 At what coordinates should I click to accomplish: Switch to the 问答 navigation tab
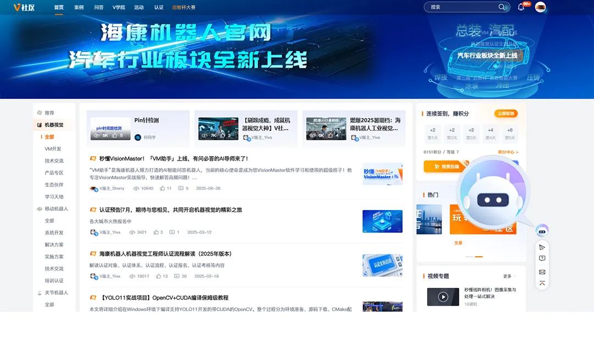point(99,8)
